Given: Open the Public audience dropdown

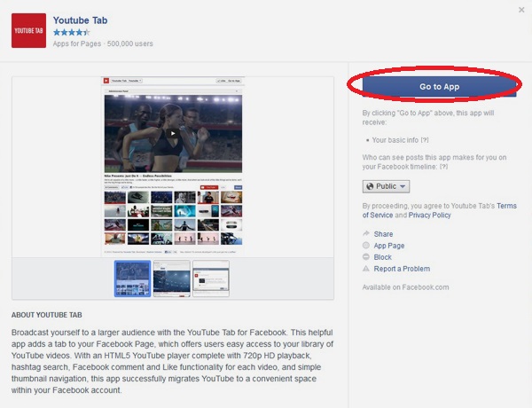Looking at the screenshot, I should [386, 186].
